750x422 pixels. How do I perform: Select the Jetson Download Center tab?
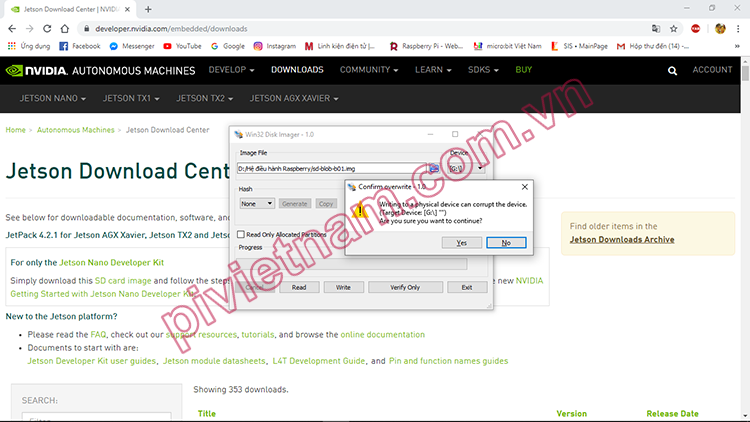[71, 9]
